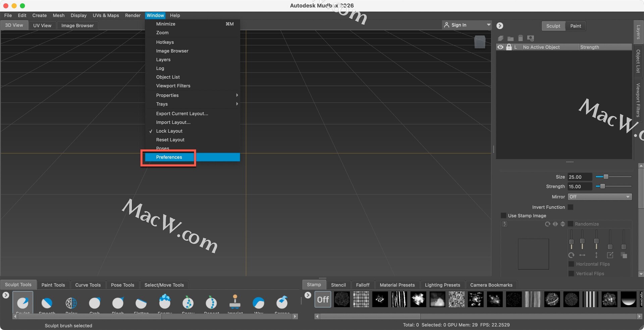644x330 pixels.
Task: Click the new layer folder icon
Action: pyautogui.click(x=511, y=38)
